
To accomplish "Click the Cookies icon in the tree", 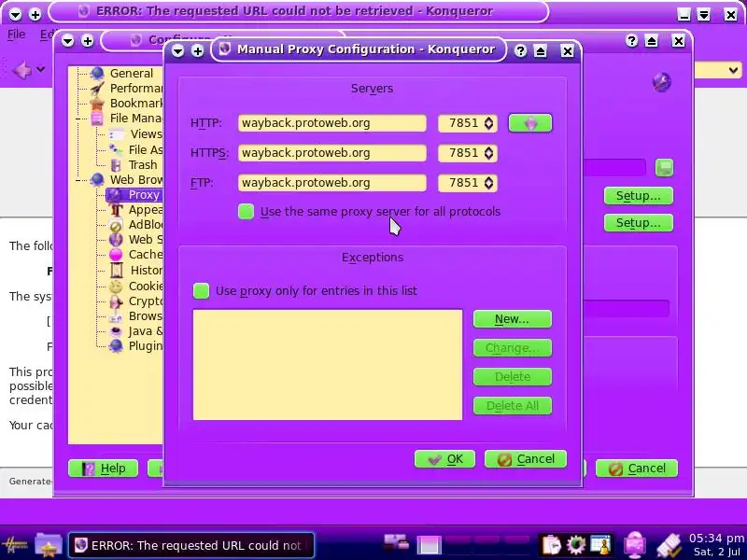I will pyautogui.click(x=116, y=287).
